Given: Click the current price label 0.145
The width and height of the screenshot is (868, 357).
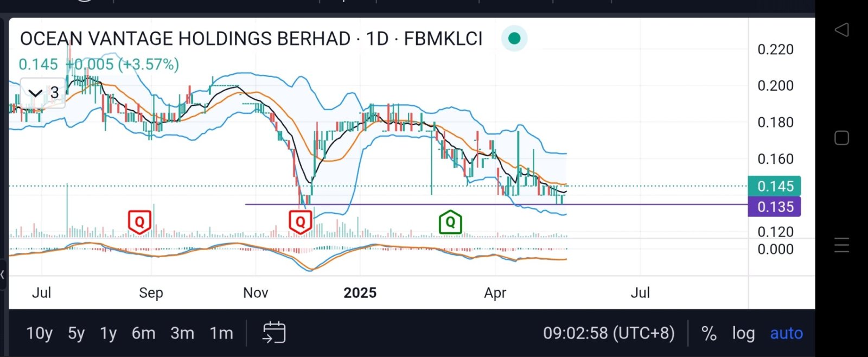Looking at the screenshot, I should (775, 186).
